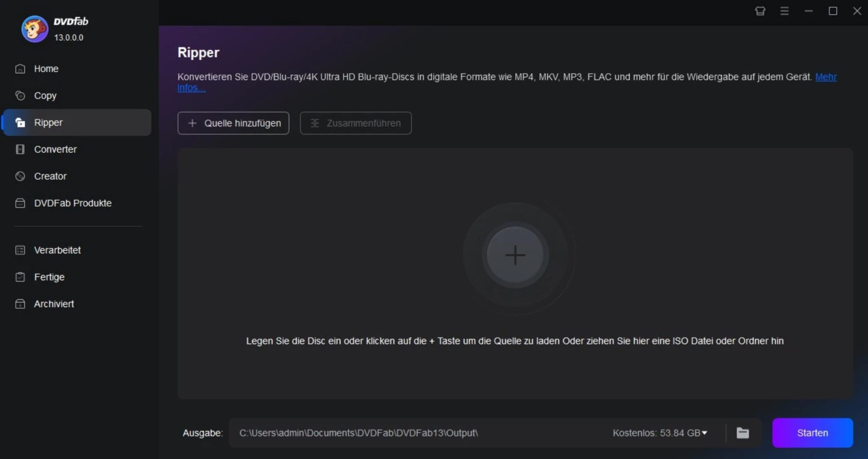
Task: Open the Creator module
Action: (77, 176)
